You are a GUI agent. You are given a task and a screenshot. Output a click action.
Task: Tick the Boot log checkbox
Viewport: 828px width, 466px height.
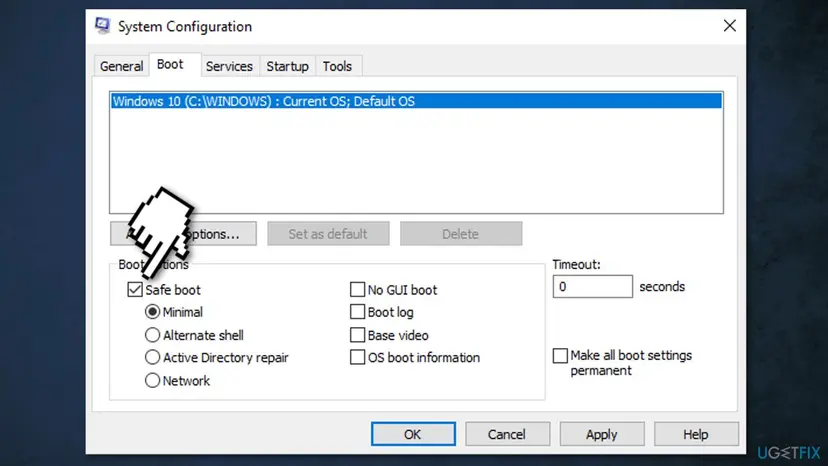click(x=357, y=312)
